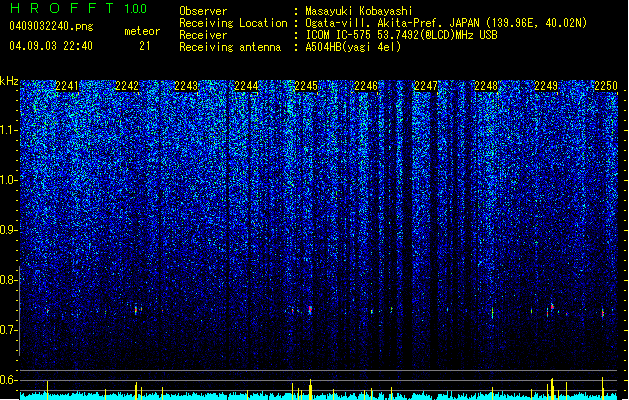629x400 pixels.
Task: Click the 2249 time marker
Action: click(546, 86)
